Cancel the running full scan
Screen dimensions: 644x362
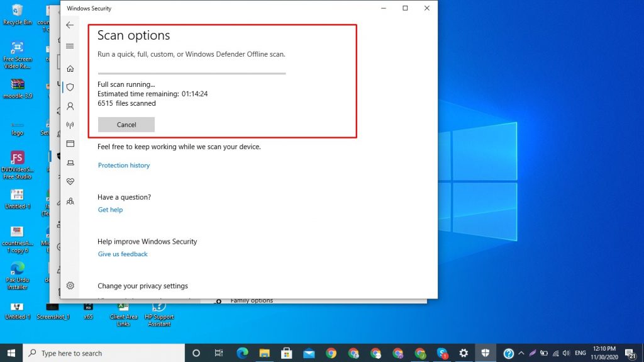point(126,125)
